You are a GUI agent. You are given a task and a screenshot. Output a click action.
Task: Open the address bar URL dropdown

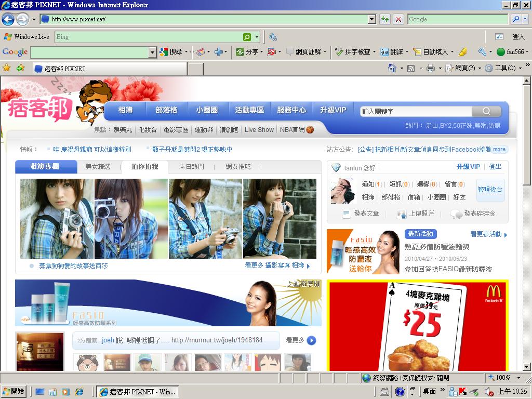point(372,19)
